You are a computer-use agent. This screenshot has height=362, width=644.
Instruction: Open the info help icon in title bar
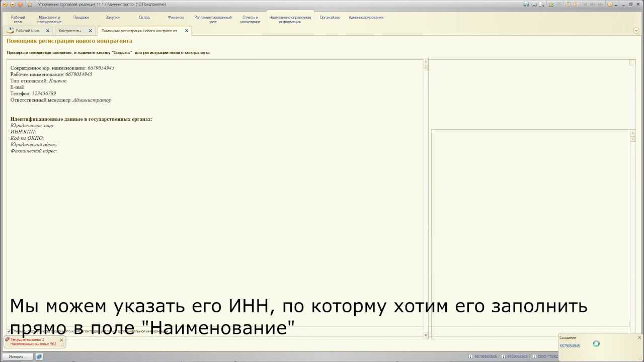[610, 5]
